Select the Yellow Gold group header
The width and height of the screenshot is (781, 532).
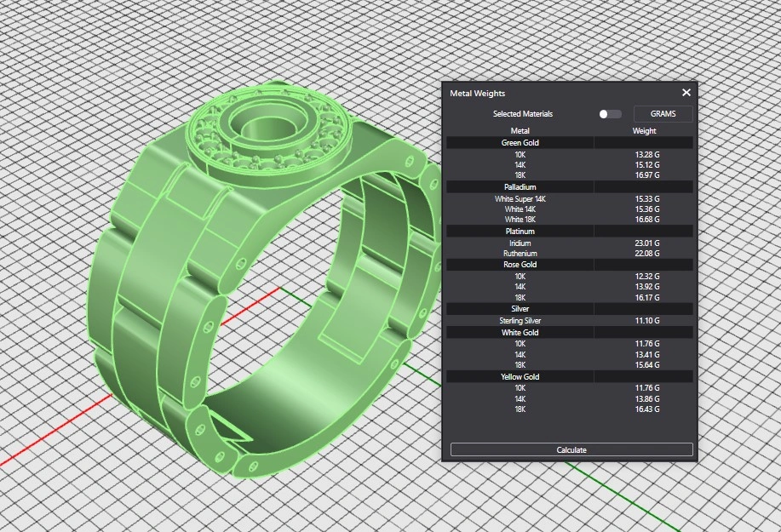[520, 376]
